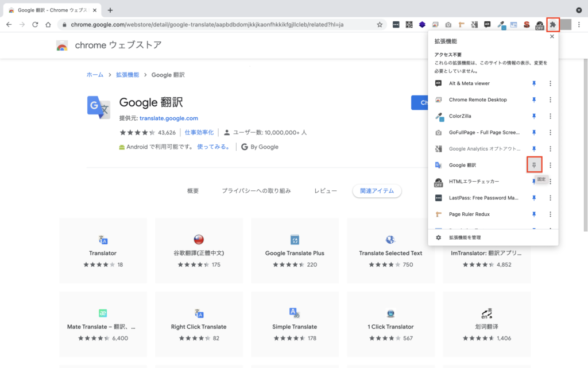Click the forward navigation arrow

[22, 25]
